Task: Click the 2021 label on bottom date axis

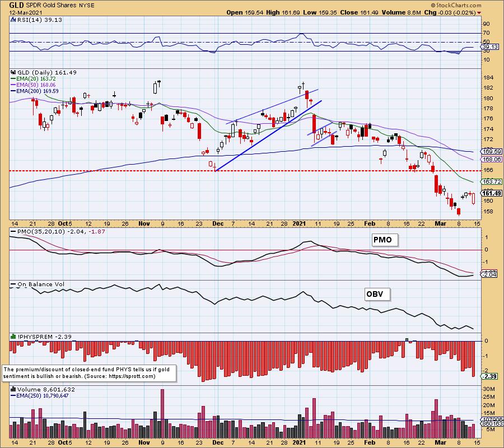Action: coord(300,442)
